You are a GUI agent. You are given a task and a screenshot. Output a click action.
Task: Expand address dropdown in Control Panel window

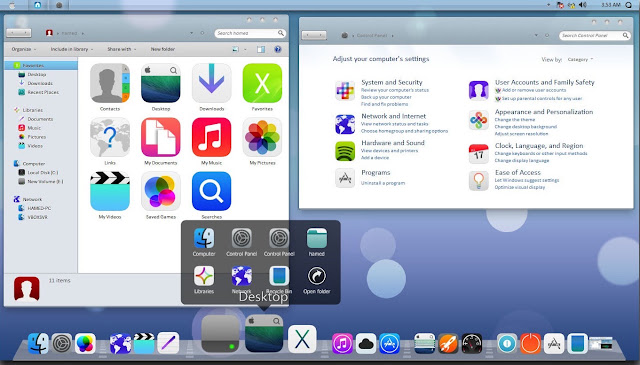[536, 36]
